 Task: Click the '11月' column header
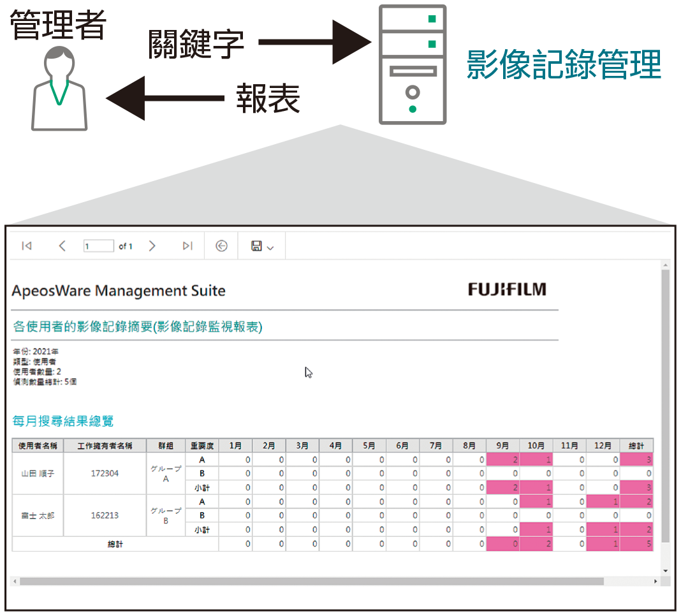(x=569, y=446)
